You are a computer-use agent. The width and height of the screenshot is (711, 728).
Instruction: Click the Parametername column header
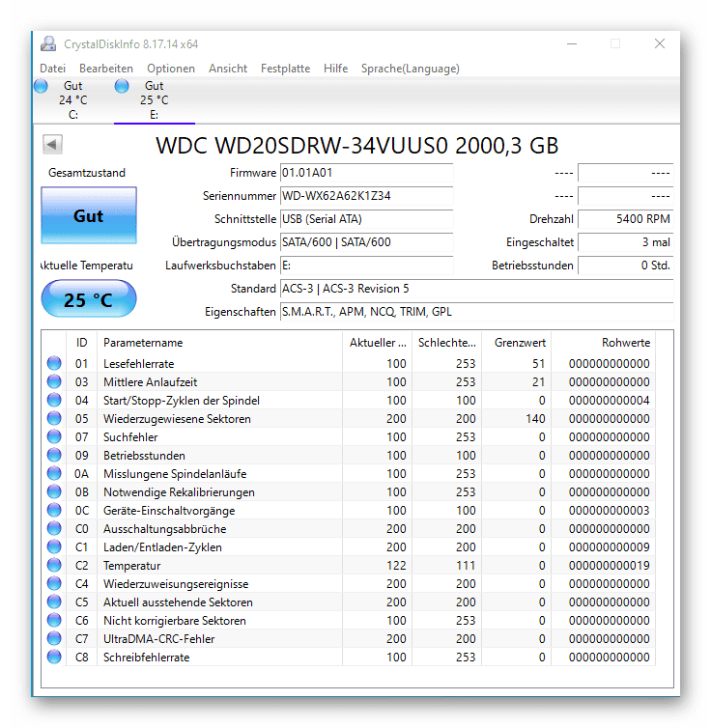coord(219,343)
